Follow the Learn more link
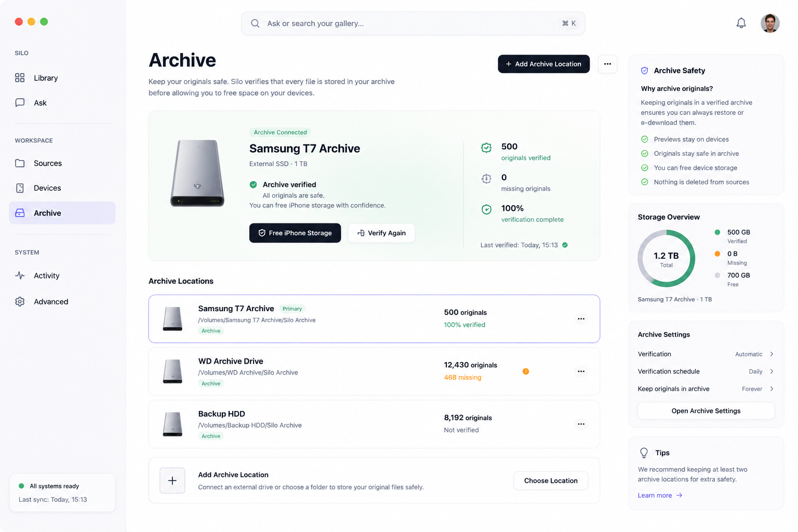 point(660,495)
